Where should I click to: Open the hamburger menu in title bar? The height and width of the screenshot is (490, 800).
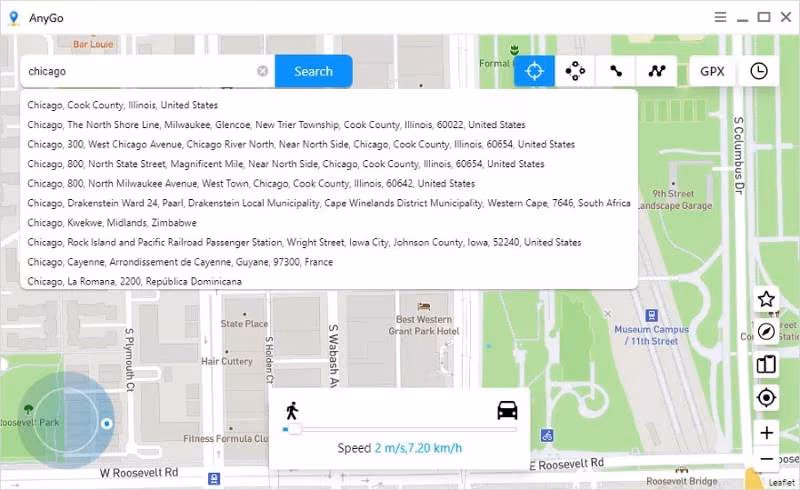tap(720, 16)
